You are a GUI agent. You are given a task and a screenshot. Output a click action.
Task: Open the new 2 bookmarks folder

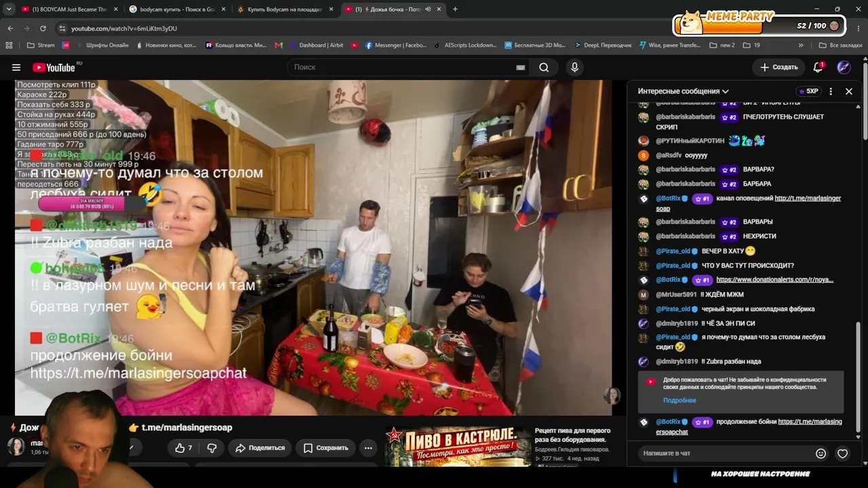[722, 45]
